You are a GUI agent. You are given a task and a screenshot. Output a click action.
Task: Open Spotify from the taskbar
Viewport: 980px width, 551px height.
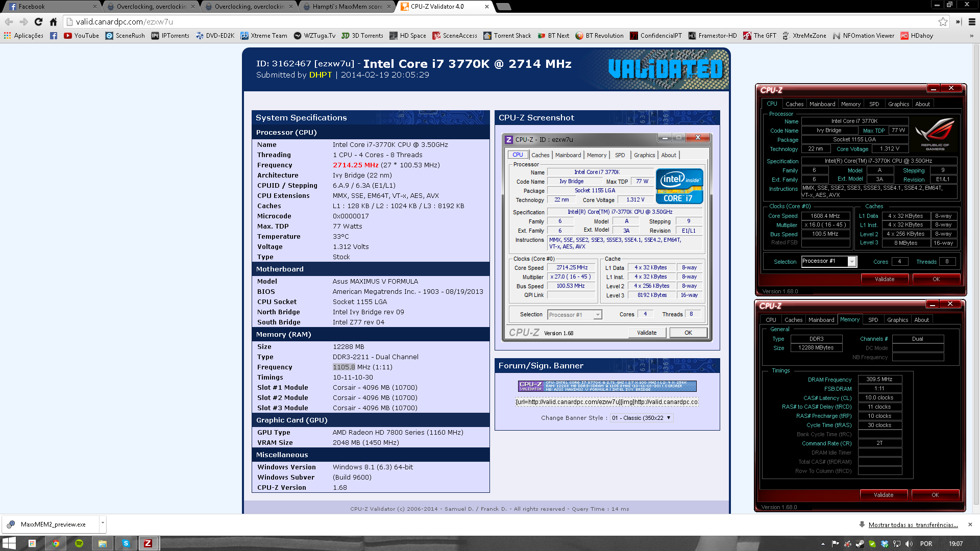click(79, 543)
